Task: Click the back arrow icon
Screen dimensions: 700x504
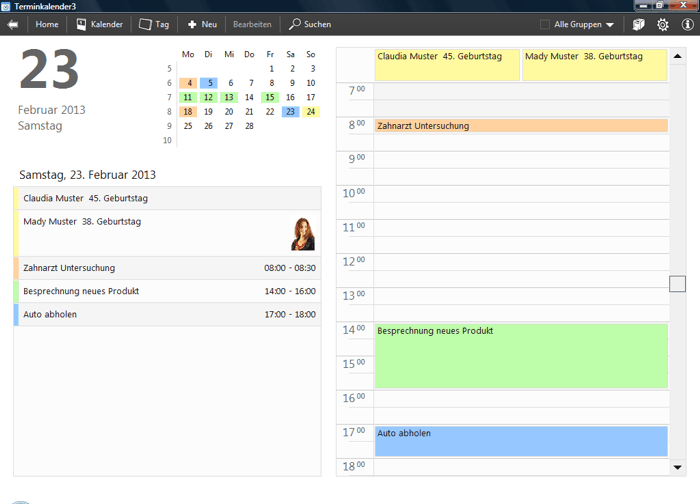Action: 12,24
